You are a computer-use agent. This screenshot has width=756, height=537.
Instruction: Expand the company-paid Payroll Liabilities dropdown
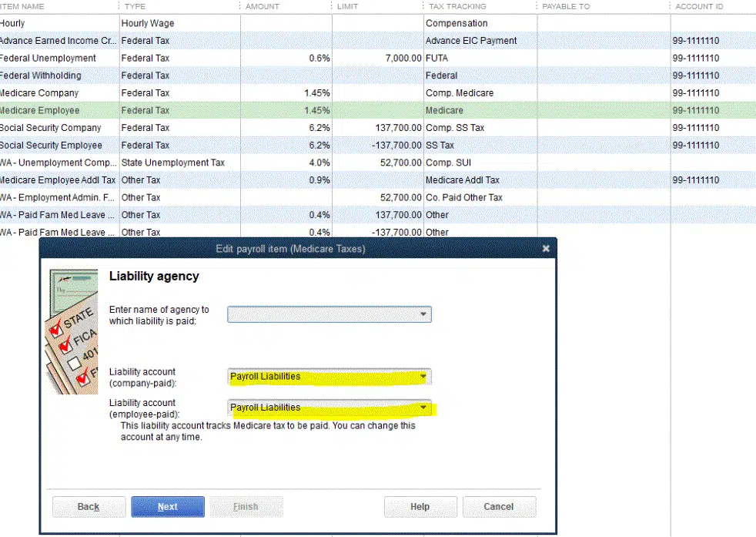(x=423, y=376)
